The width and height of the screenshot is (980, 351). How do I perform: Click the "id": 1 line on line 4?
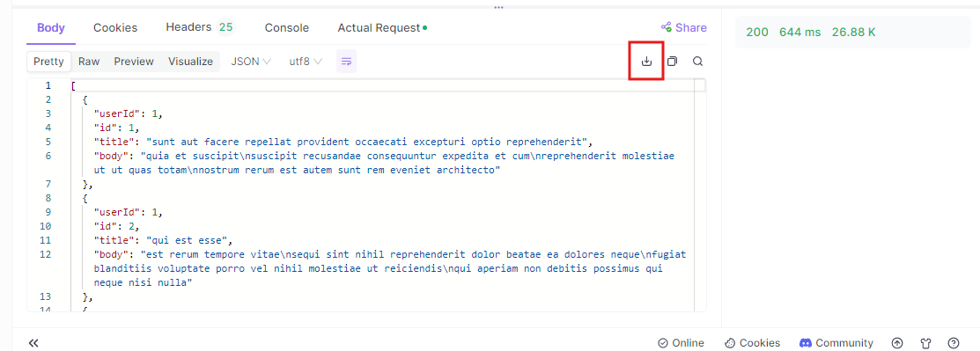click(116, 128)
